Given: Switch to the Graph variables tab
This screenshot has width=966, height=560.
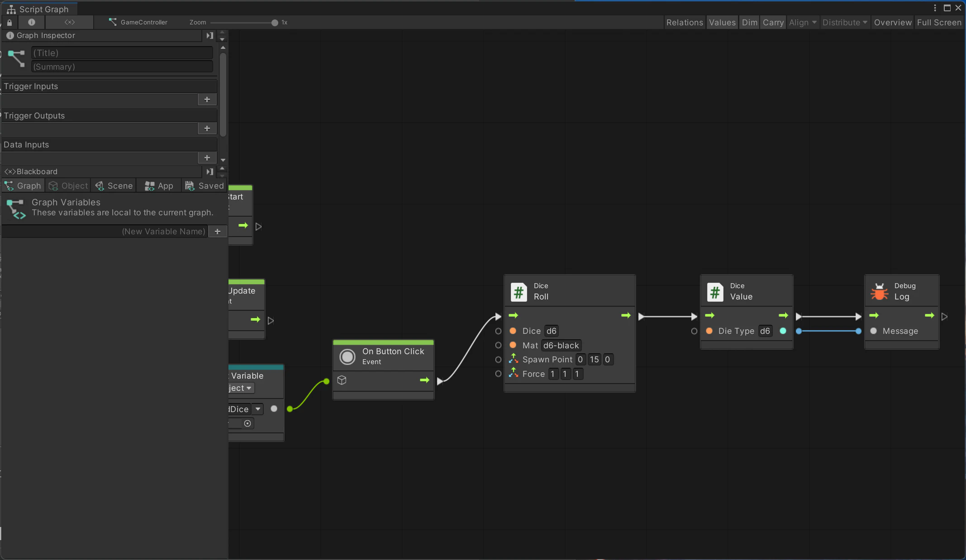Looking at the screenshot, I should tap(23, 186).
